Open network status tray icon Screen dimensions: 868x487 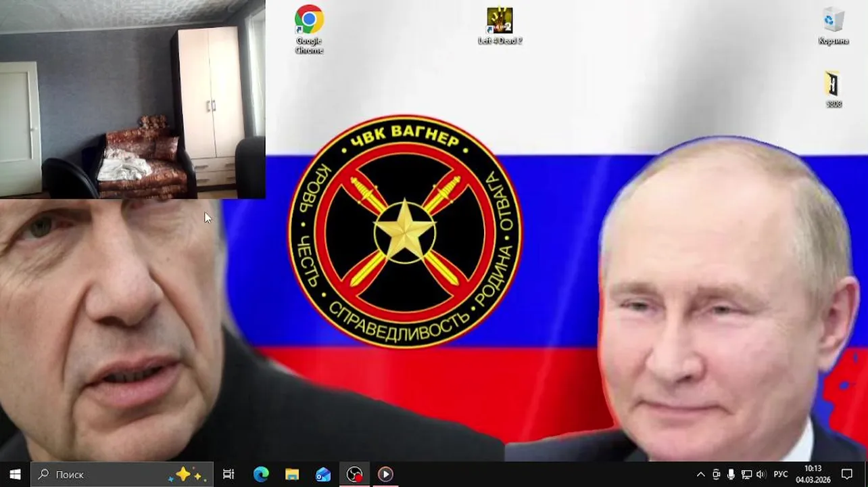pos(746,474)
